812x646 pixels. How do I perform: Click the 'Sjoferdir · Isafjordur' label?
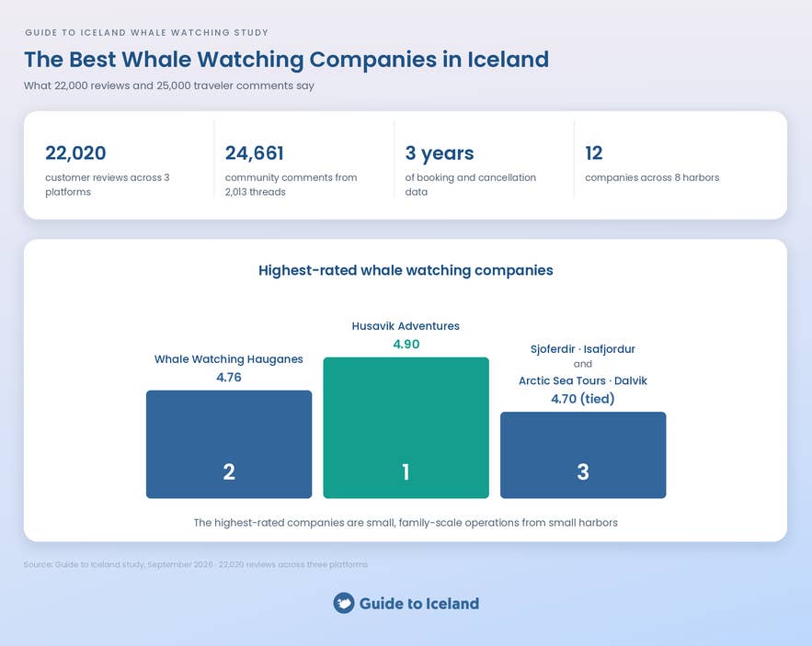point(583,349)
